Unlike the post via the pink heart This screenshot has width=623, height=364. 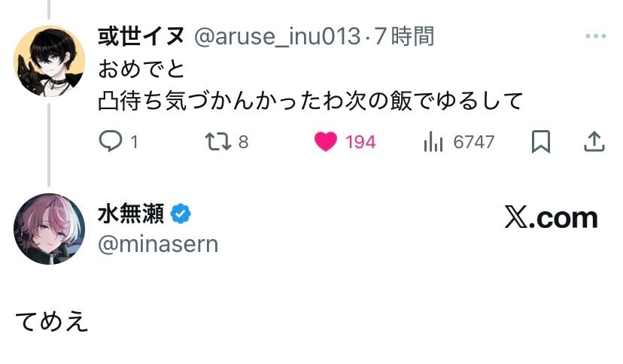[326, 141]
